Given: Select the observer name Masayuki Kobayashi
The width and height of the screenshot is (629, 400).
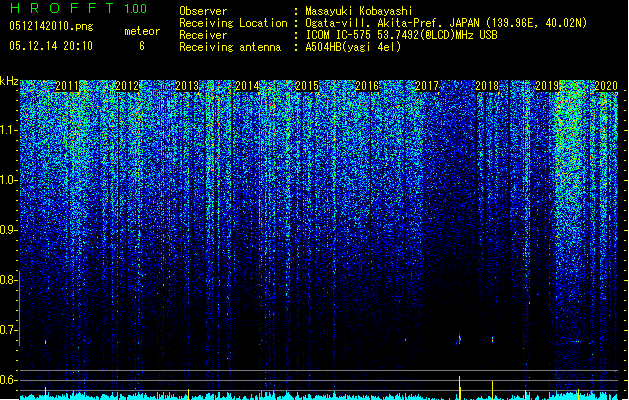Looking at the screenshot, I should click(x=359, y=11).
